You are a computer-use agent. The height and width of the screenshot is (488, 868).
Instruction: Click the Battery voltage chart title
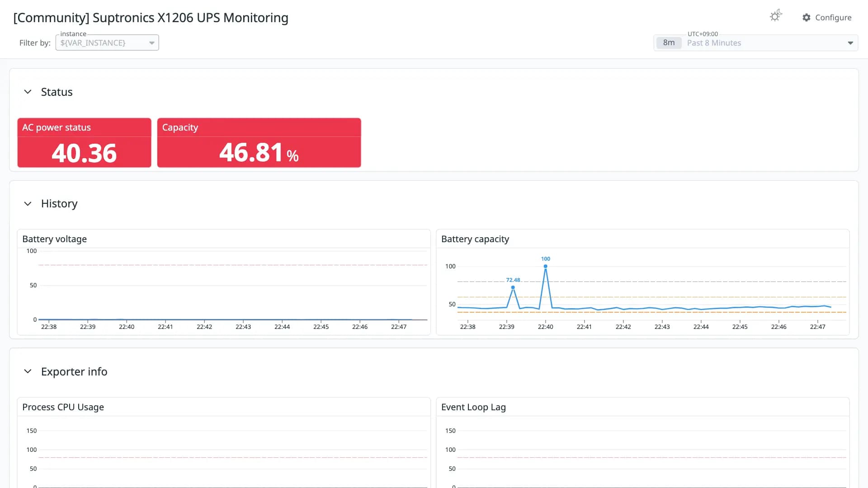tap(54, 239)
